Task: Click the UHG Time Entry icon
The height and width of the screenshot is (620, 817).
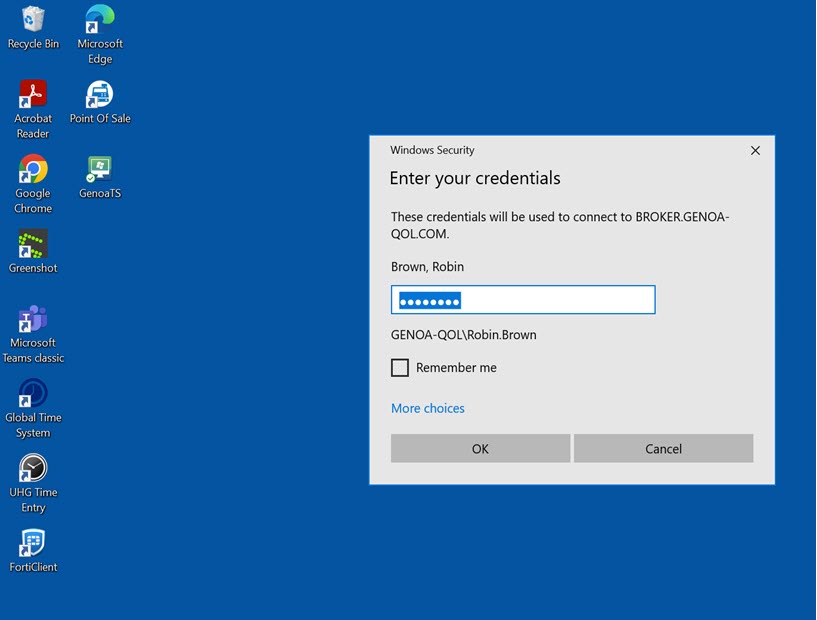Action: click(x=33, y=468)
